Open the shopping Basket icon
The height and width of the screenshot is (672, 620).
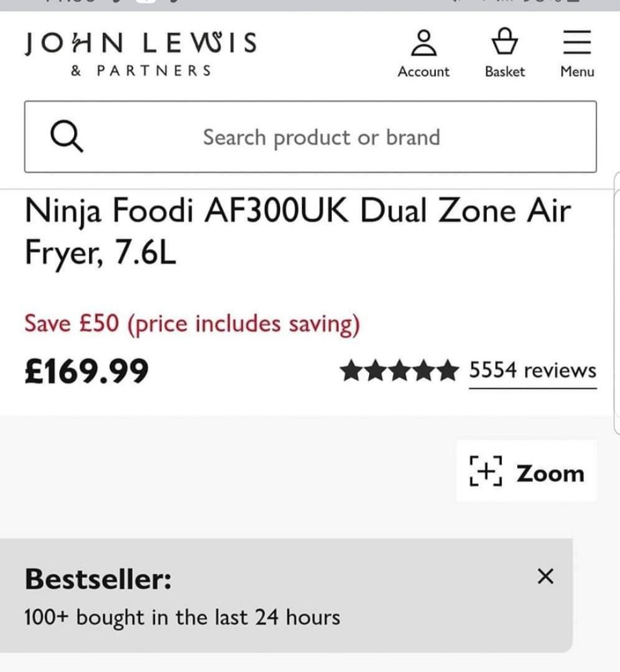tap(505, 42)
